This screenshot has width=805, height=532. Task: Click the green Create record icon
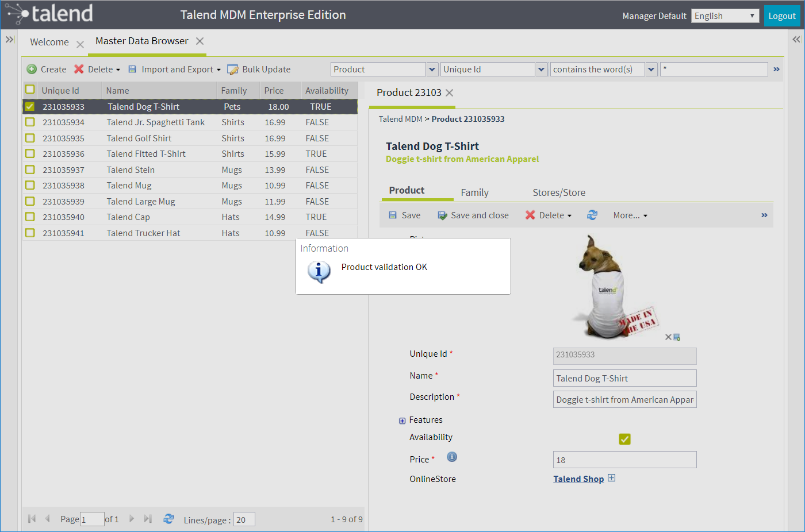[x=32, y=70]
